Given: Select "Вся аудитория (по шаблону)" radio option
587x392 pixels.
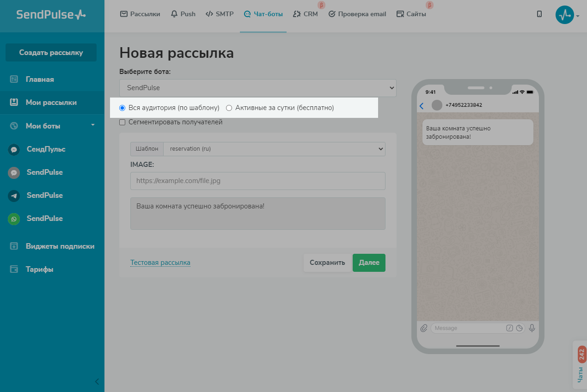Looking at the screenshot, I should click(x=122, y=108).
